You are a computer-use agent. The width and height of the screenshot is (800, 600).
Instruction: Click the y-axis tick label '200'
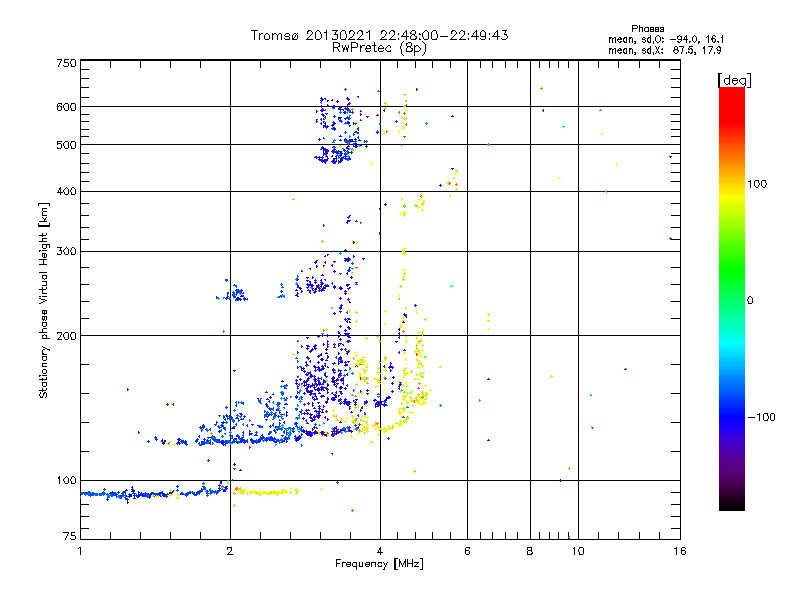pos(66,336)
